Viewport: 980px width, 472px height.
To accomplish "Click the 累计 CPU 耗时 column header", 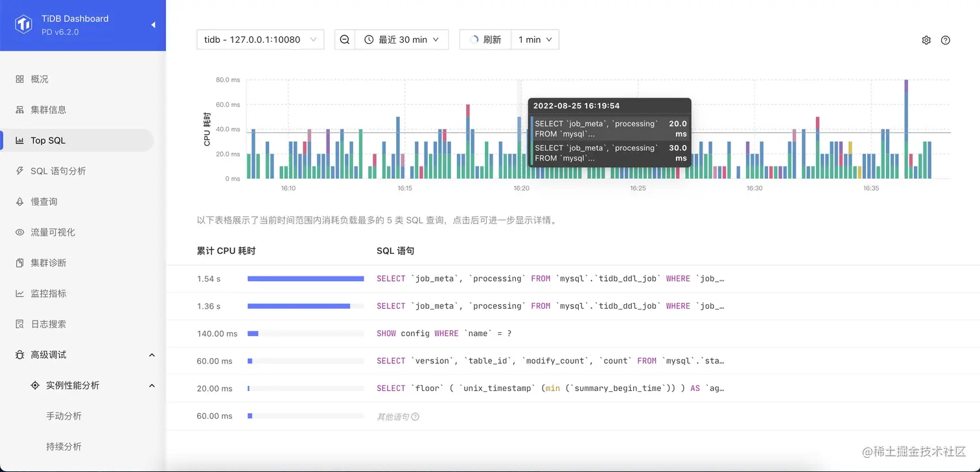I will pyautogui.click(x=226, y=251).
